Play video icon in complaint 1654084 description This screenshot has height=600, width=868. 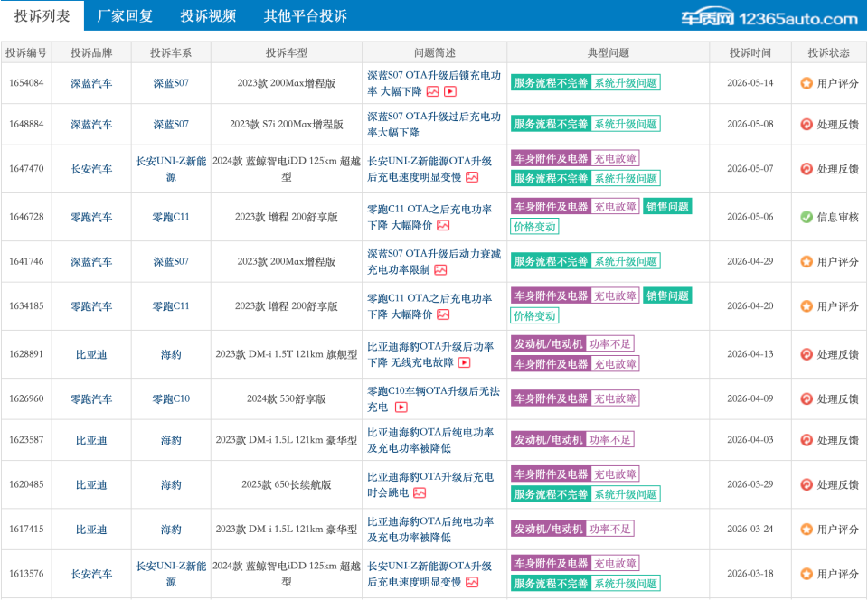tap(450, 92)
